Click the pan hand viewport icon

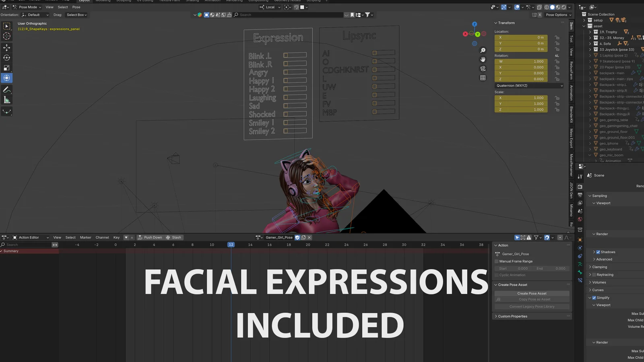(483, 60)
